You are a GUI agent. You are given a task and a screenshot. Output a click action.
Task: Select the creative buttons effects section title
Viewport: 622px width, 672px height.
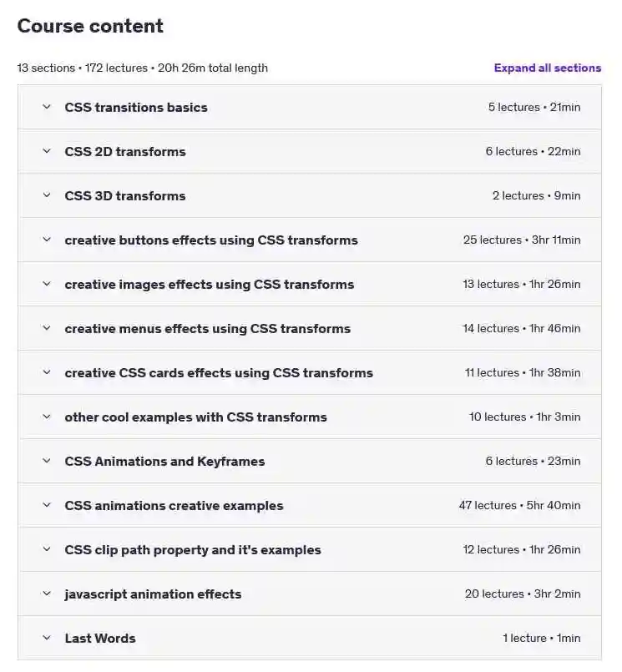point(211,240)
